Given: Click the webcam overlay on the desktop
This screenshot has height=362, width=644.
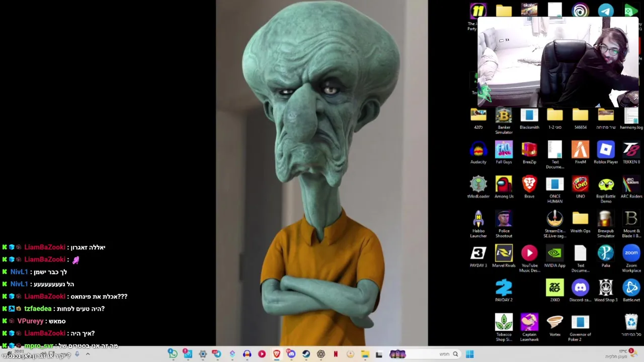Looking at the screenshot, I should coord(557,62).
